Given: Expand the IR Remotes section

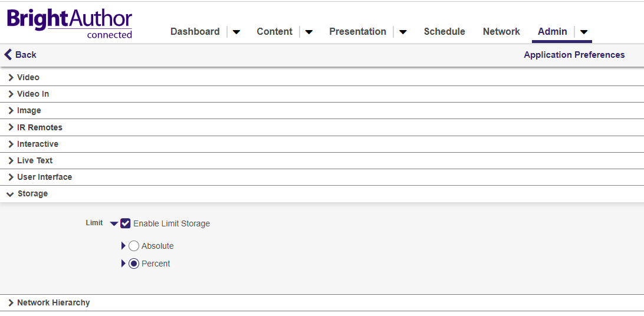Looking at the screenshot, I should pos(39,127).
